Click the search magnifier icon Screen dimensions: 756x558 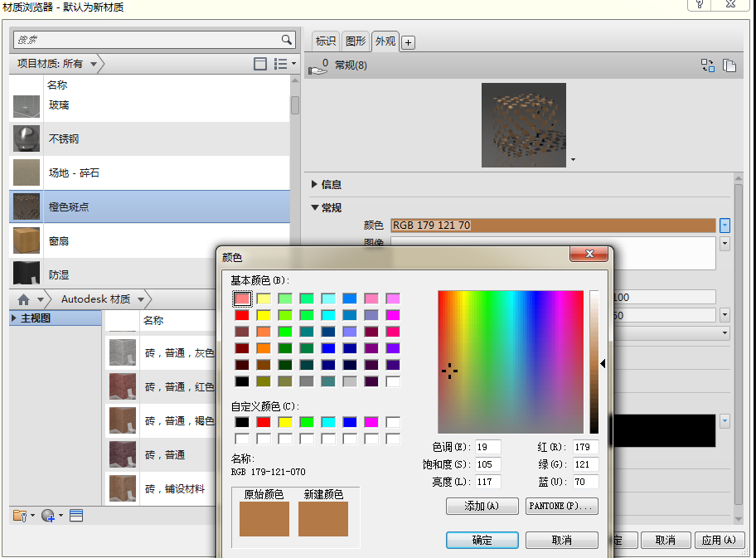click(x=287, y=40)
